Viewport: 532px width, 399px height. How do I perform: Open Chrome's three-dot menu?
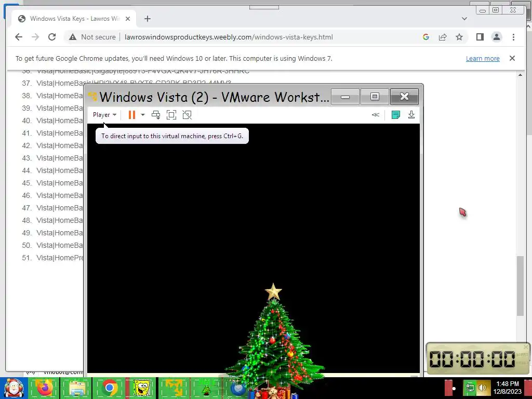click(513, 37)
